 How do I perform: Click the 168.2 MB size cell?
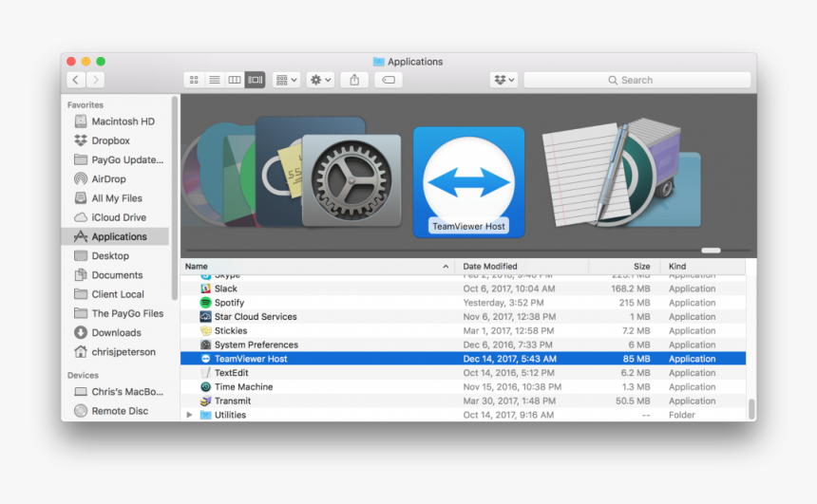[631, 289]
